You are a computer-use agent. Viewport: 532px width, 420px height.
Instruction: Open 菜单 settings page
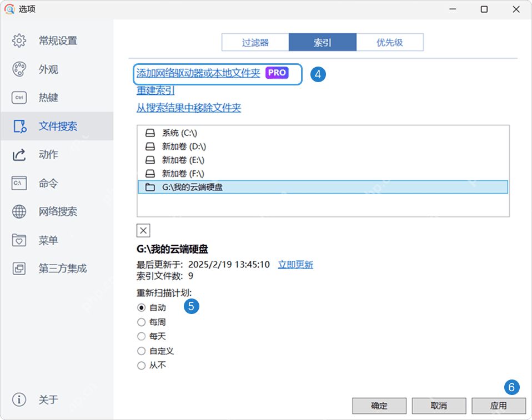57,240
